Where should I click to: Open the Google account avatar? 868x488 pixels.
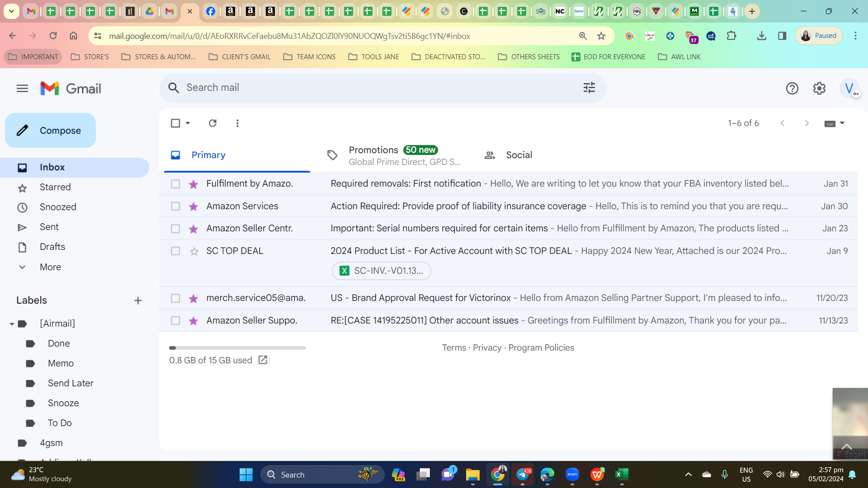pyautogui.click(x=849, y=89)
